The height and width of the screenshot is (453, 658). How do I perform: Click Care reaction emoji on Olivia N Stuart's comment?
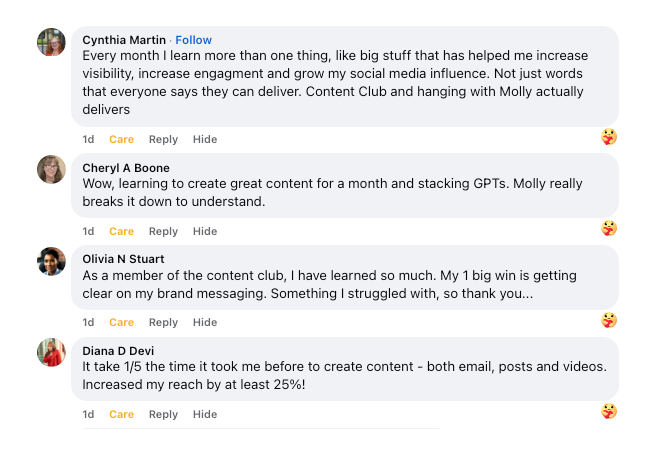click(608, 320)
